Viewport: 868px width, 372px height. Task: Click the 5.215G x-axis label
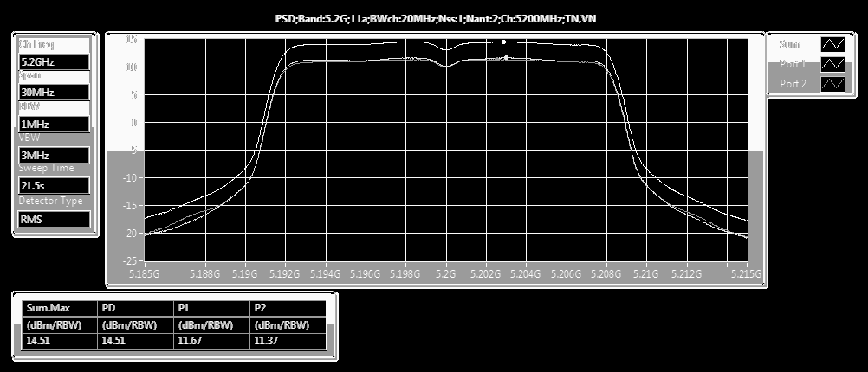coord(747,274)
